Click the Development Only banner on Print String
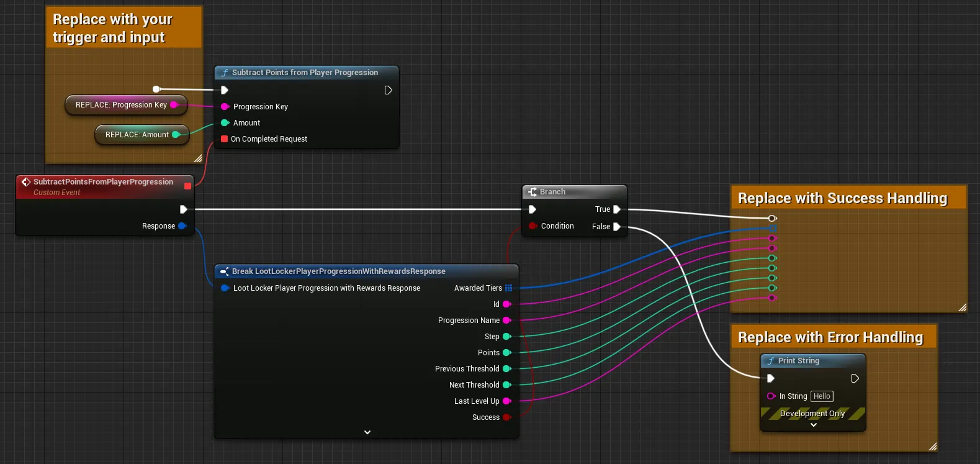 (813, 414)
